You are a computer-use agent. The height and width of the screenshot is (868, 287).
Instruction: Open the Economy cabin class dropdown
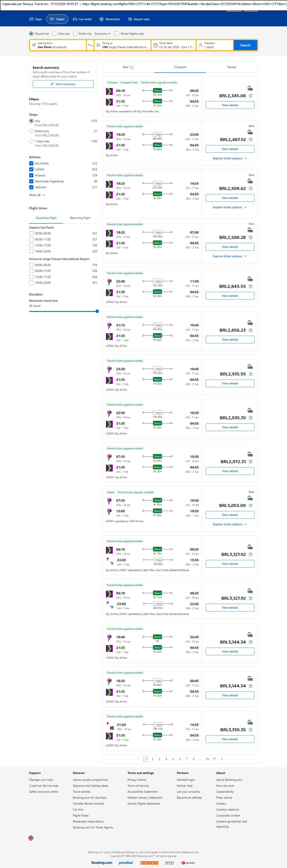click(x=102, y=34)
